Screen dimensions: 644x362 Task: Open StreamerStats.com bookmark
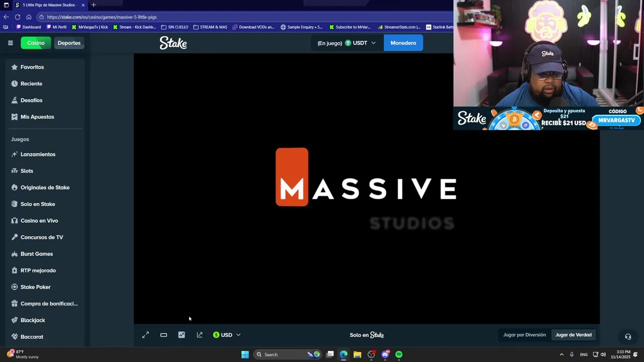[x=399, y=27]
